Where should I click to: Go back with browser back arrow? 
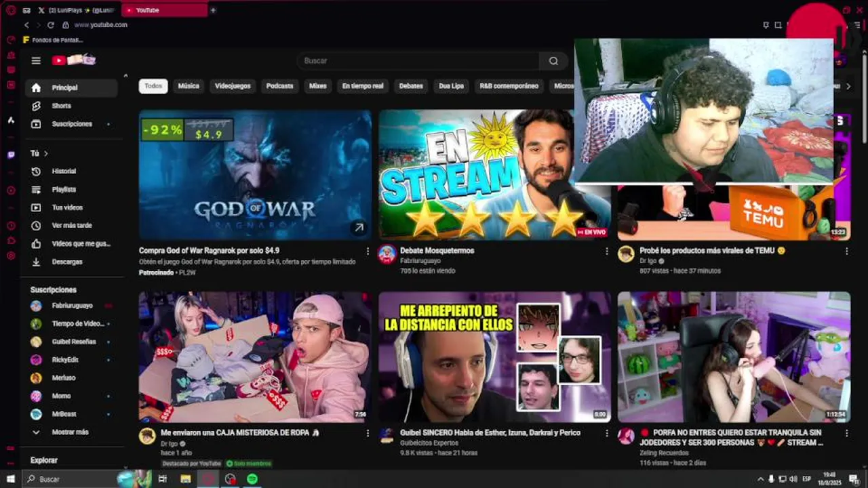pos(26,25)
